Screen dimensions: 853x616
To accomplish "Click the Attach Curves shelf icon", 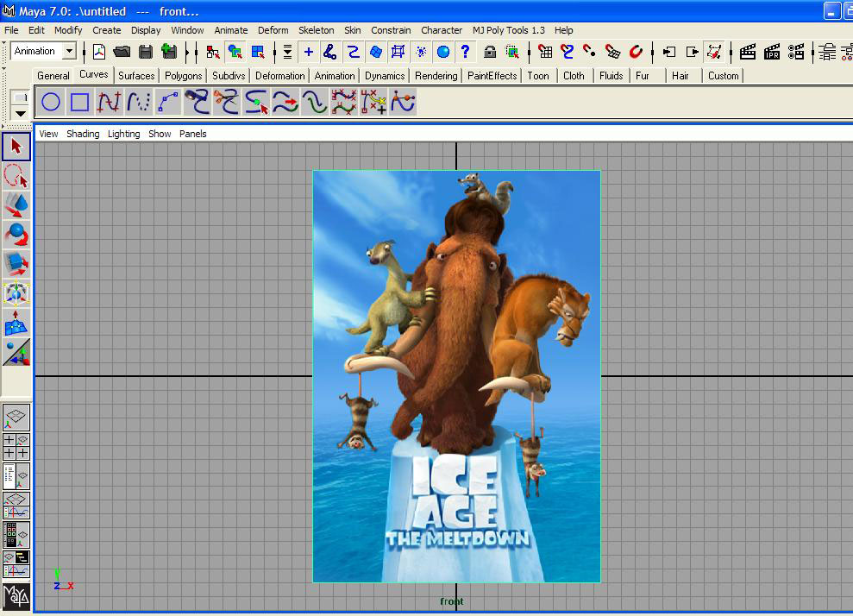I will (x=197, y=102).
